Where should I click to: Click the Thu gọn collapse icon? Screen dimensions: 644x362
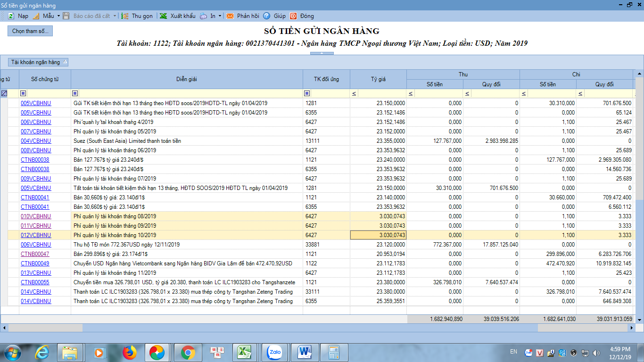pyautogui.click(x=125, y=16)
